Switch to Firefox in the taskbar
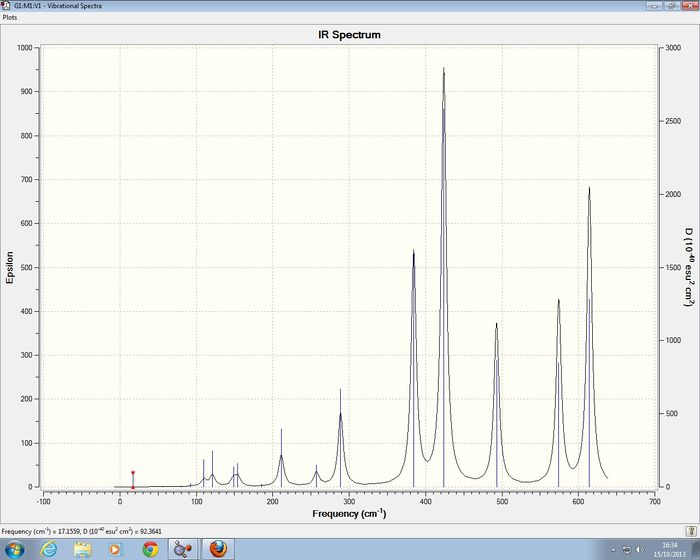Screen dimensions: 700x560 coord(218,549)
